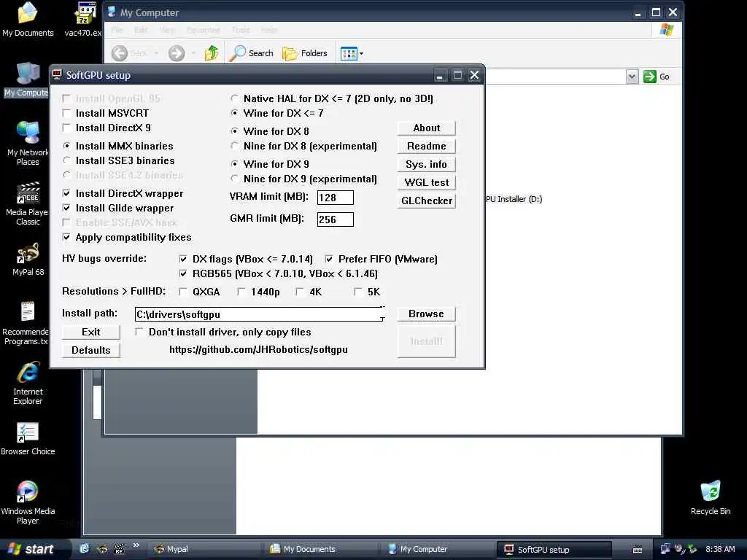This screenshot has width=747, height=560.
Task: Click Mypal quick launch icon
Action: 102,549
